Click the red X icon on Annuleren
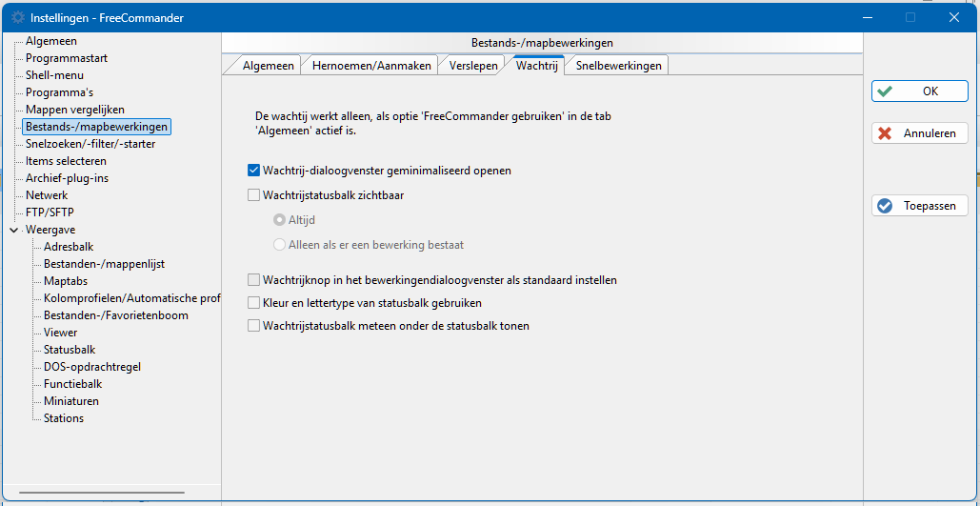Image resolution: width=980 pixels, height=506 pixels. tap(885, 133)
